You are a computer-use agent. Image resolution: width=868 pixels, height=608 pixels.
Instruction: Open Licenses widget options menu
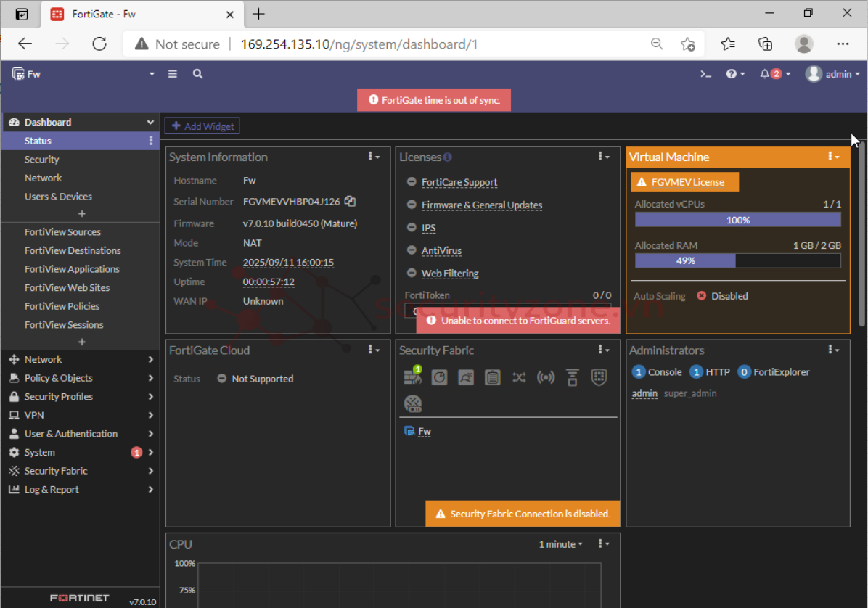coord(603,157)
